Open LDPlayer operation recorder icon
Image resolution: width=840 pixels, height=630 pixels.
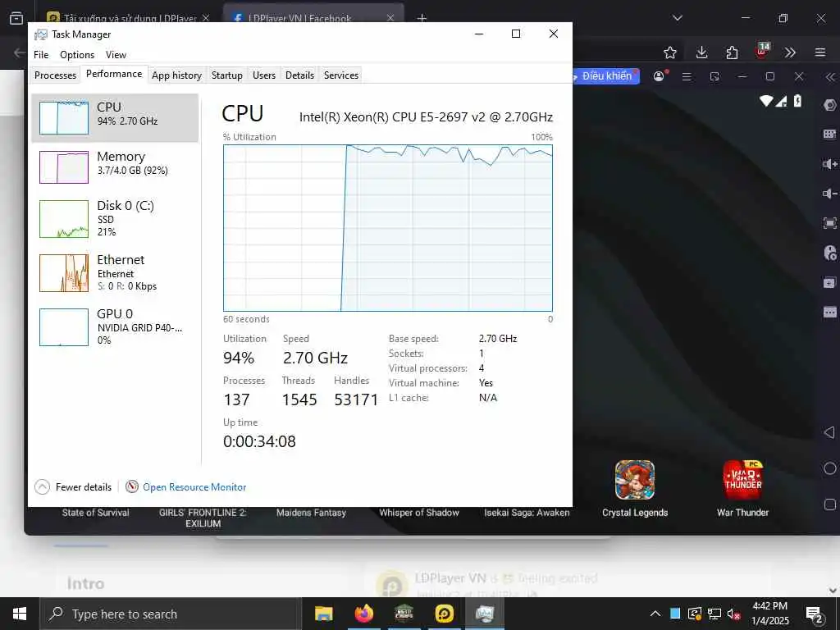coord(830,253)
